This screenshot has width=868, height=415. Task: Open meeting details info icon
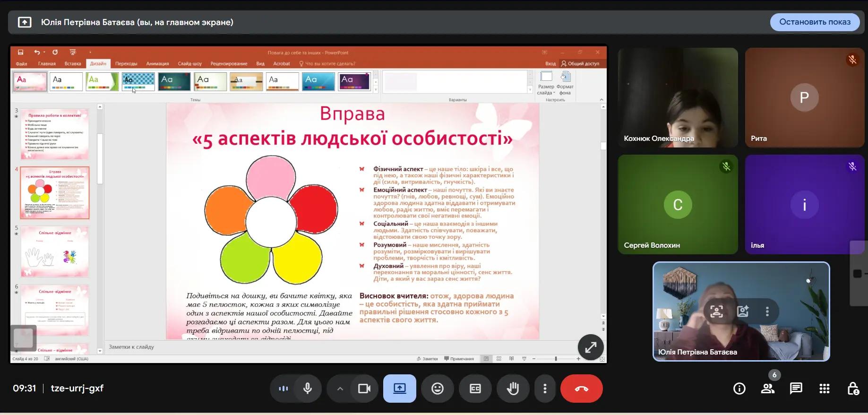739,389
